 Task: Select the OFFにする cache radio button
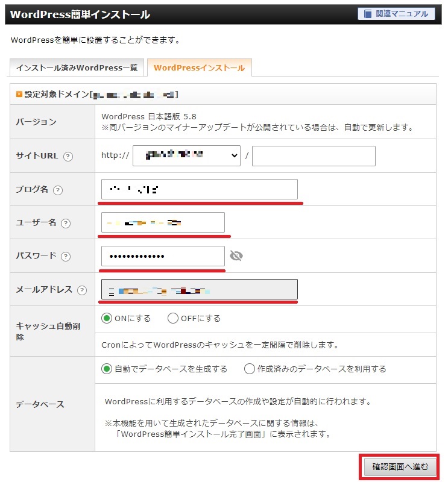pos(172,318)
